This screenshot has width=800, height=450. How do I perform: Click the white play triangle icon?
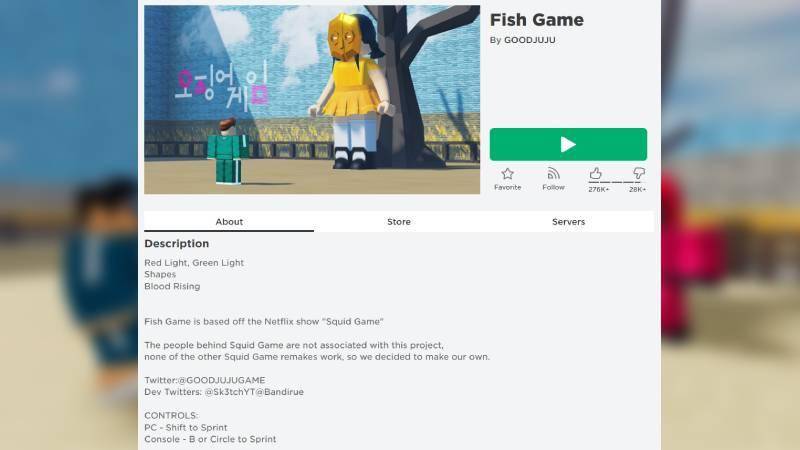pos(568,144)
